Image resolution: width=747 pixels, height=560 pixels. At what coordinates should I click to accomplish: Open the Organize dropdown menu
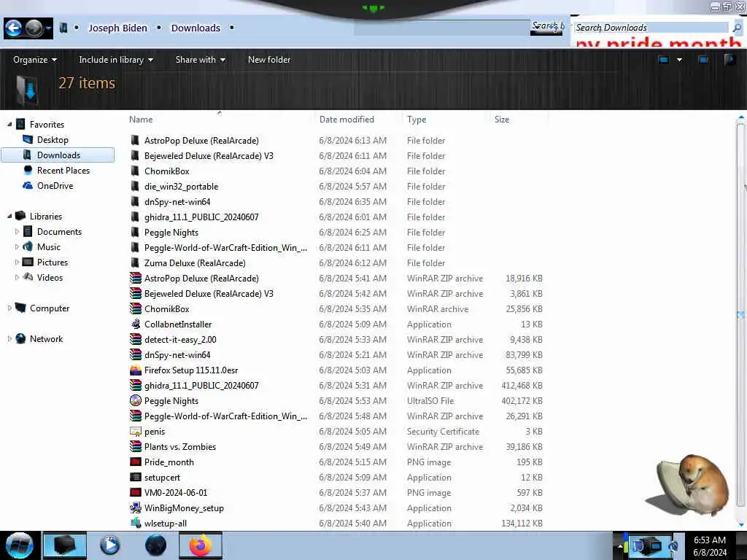click(35, 60)
